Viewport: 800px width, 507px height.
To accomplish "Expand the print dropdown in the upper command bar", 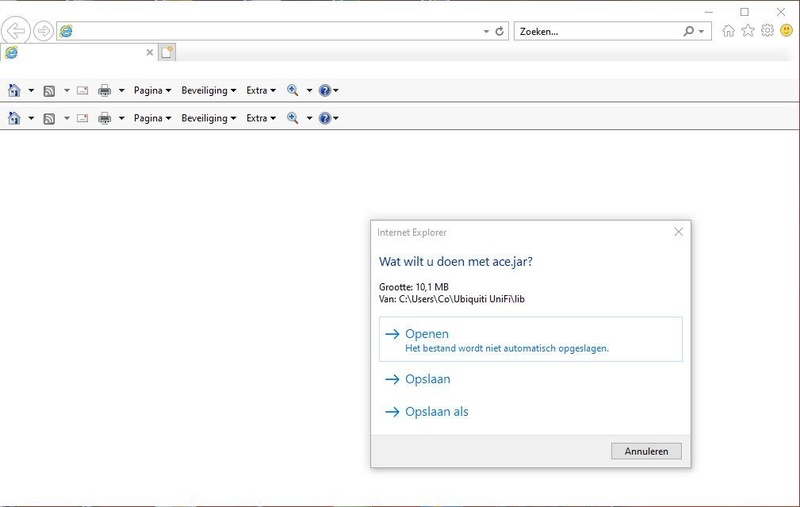I will tap(121, 90).
